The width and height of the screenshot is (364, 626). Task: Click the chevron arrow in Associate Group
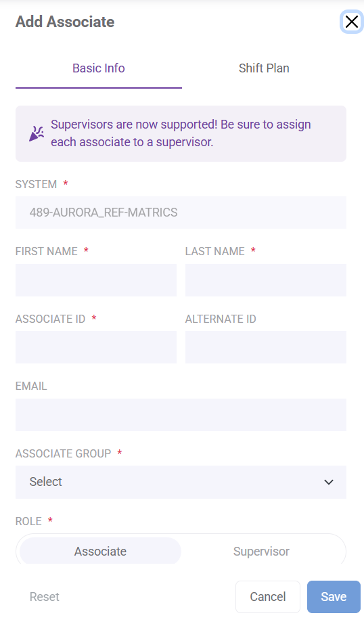[328, 482]
